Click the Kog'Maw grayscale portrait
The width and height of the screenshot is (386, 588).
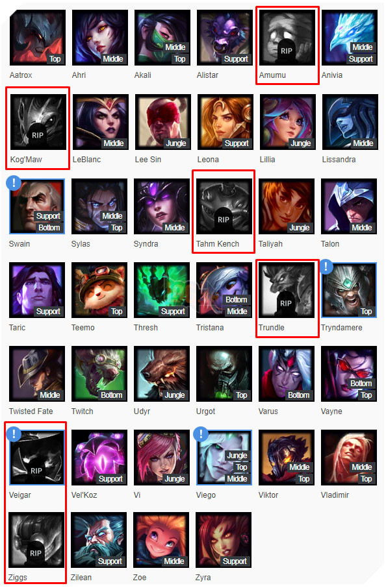[38, 122]
